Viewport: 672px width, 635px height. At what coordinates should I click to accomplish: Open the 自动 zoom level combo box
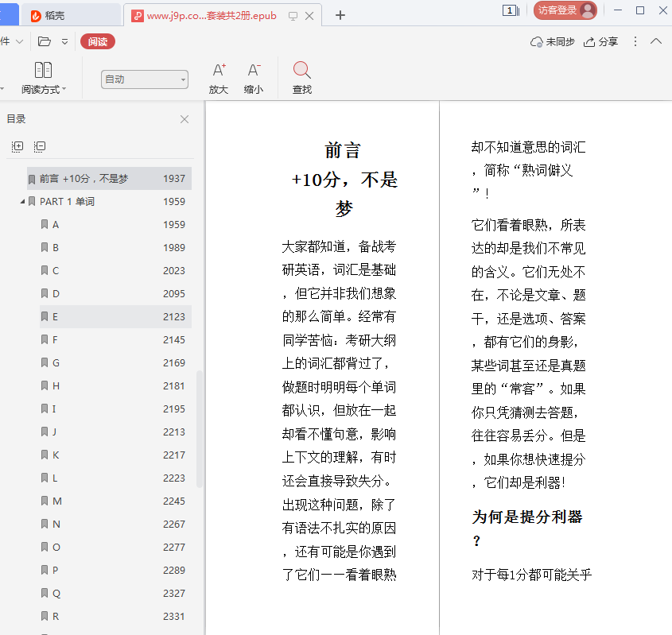[x=144, y=79]
